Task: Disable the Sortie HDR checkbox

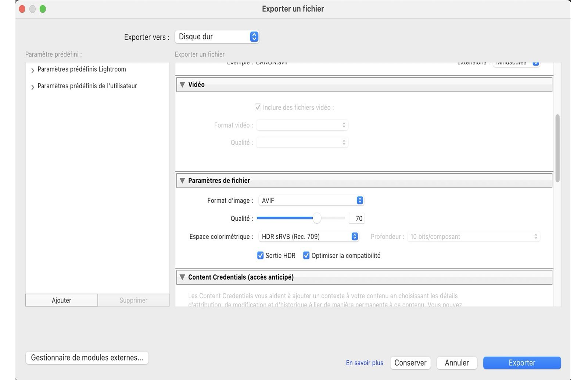Action: tap(261, 256)
